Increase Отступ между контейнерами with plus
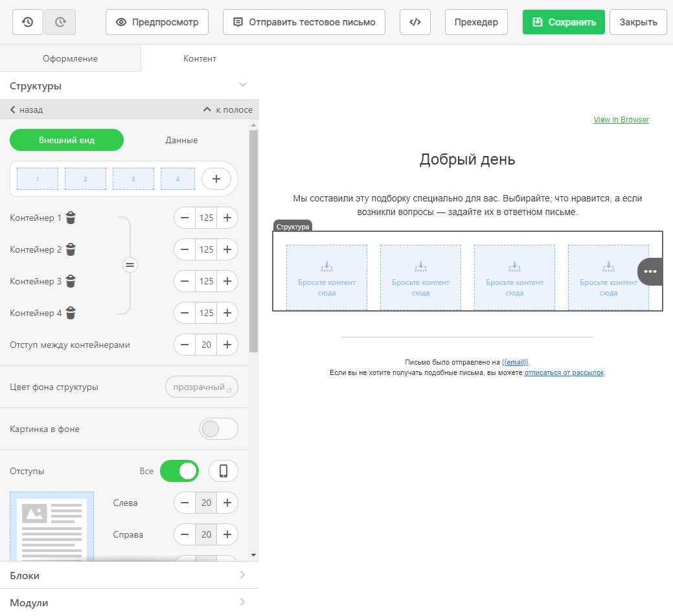The width and height of the screenshot is (673, 616). point(227,345)
